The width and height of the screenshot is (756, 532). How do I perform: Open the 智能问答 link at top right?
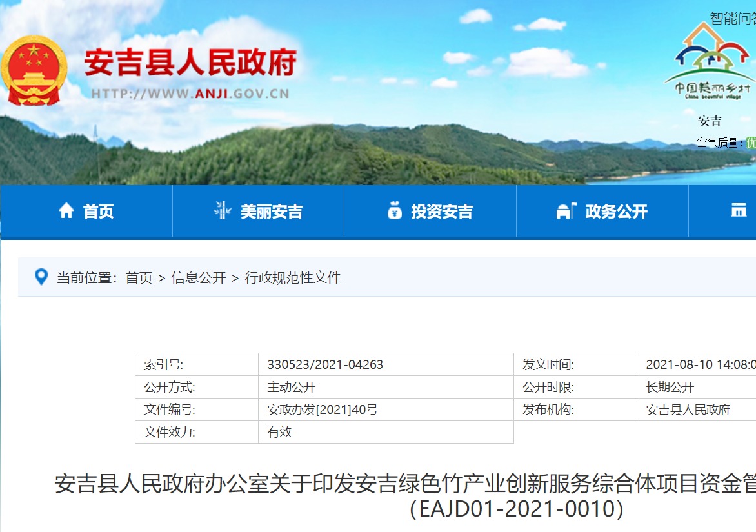point(733,18)
